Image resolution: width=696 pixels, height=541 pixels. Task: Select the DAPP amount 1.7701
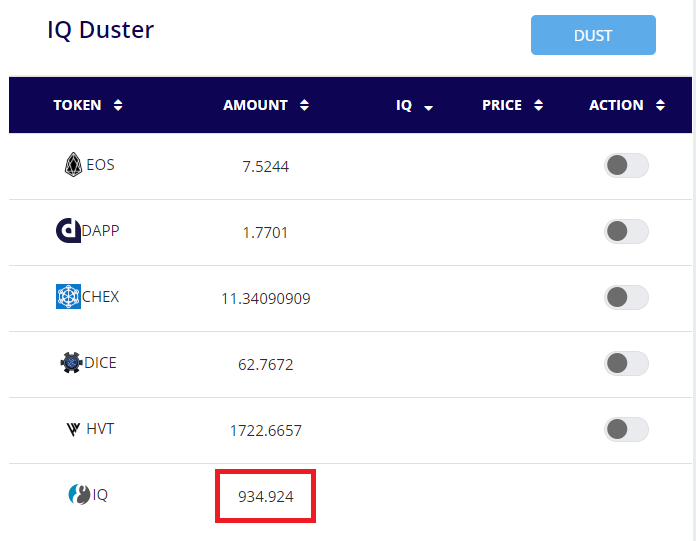[x=265, y=233]
